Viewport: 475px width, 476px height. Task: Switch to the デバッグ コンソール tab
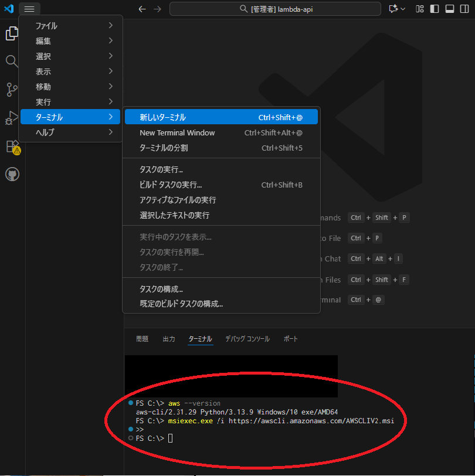[x=247, y=339]
